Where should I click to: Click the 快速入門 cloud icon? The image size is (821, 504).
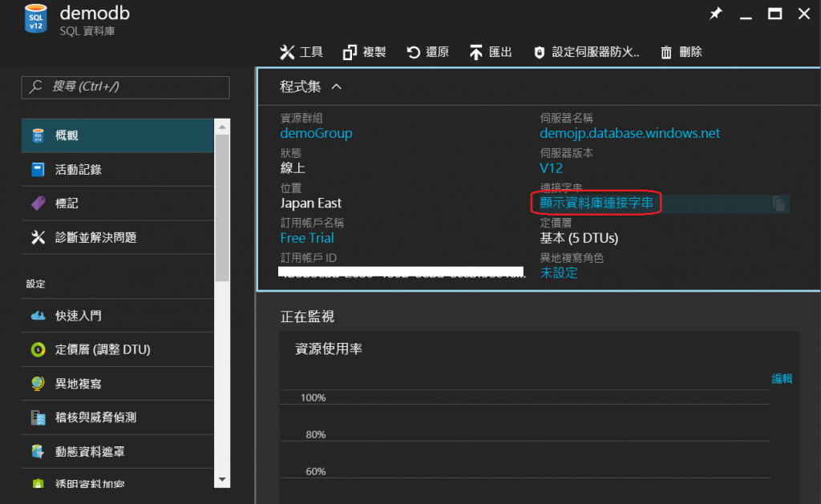coord(38,316)
